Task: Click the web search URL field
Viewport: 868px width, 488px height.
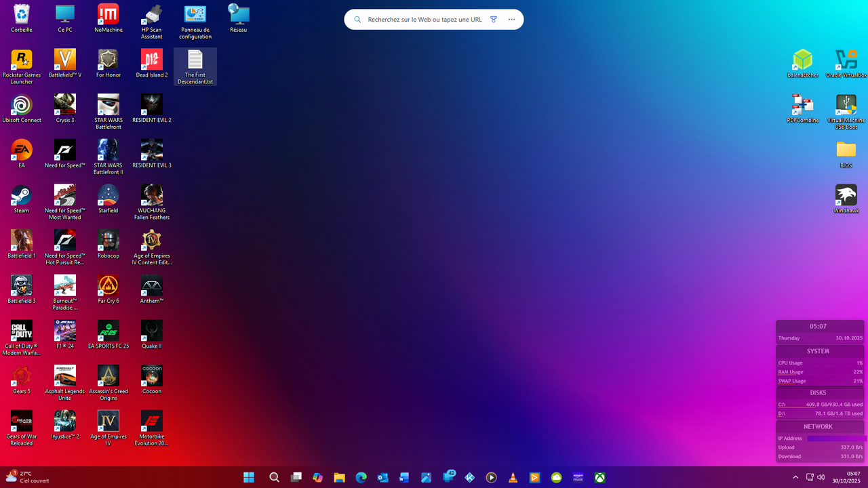Action: click(x=425, y=20)
